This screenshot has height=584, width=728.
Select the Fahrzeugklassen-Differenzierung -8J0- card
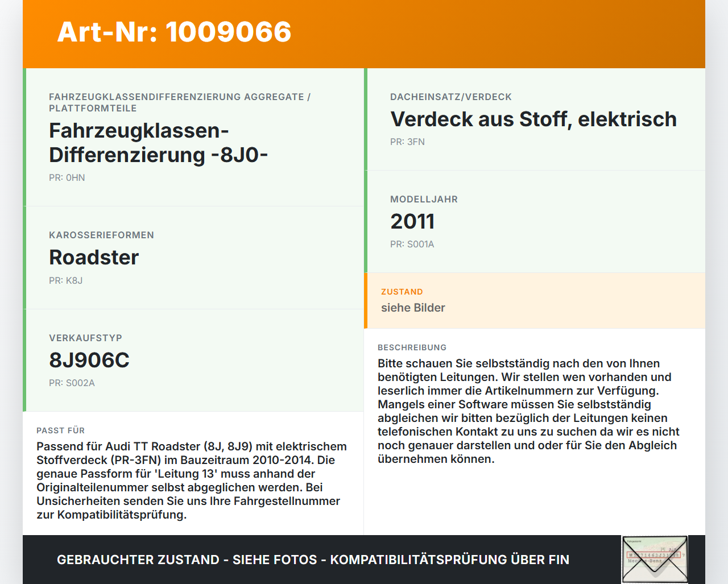[x=193, y=138]
